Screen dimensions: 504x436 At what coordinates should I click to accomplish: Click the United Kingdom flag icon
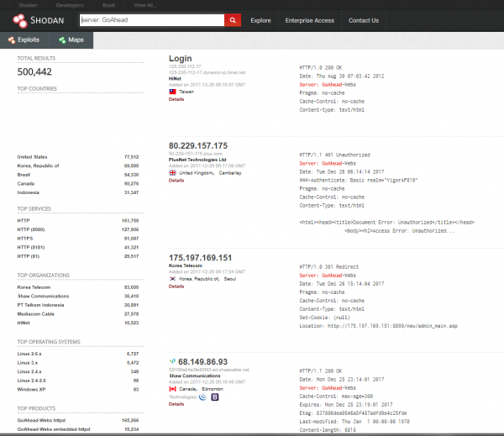tap(172, 172)
